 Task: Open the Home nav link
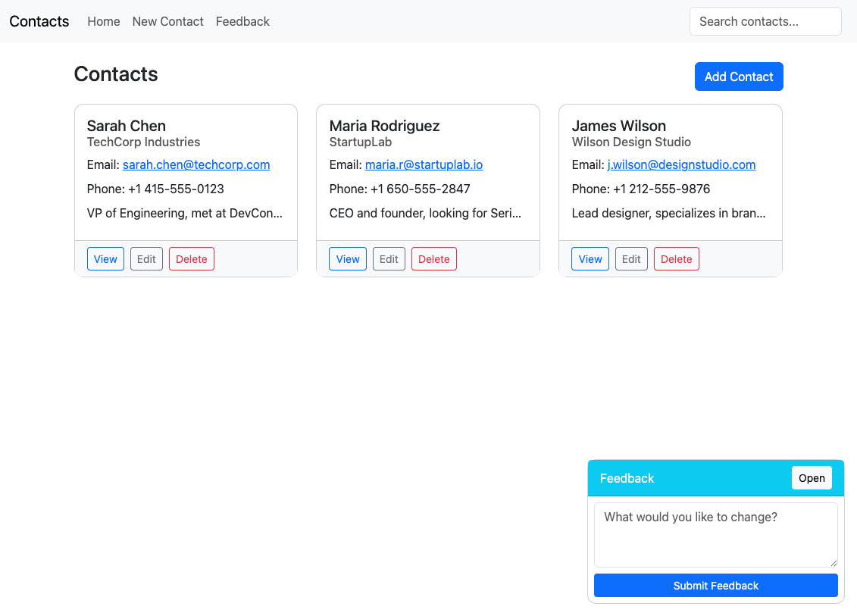(104, 21)
